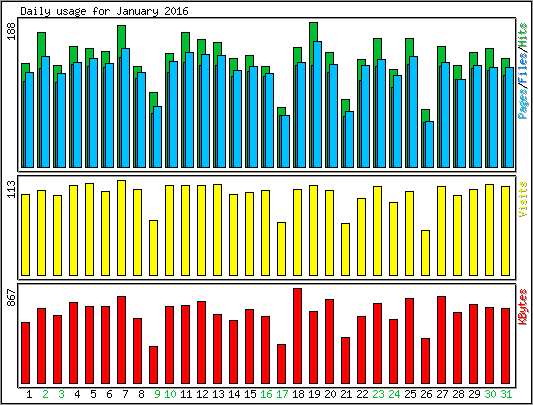Click the tallest red KBytes bar for day 18
Screen dimensions: 533x405
click(x=297, y=336)
